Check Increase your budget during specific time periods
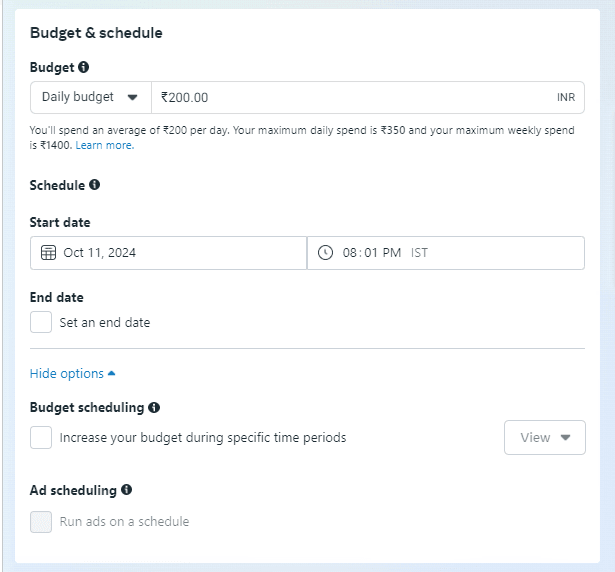The width and height of the screenshot is (615, 572). pyautogui.click(x=41, y=437)
